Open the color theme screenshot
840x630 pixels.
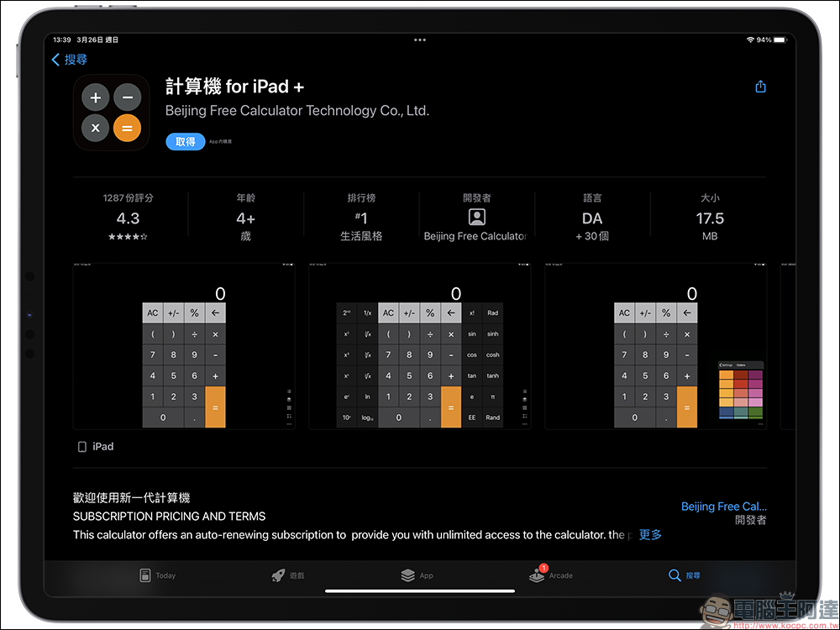click(656, 346)
